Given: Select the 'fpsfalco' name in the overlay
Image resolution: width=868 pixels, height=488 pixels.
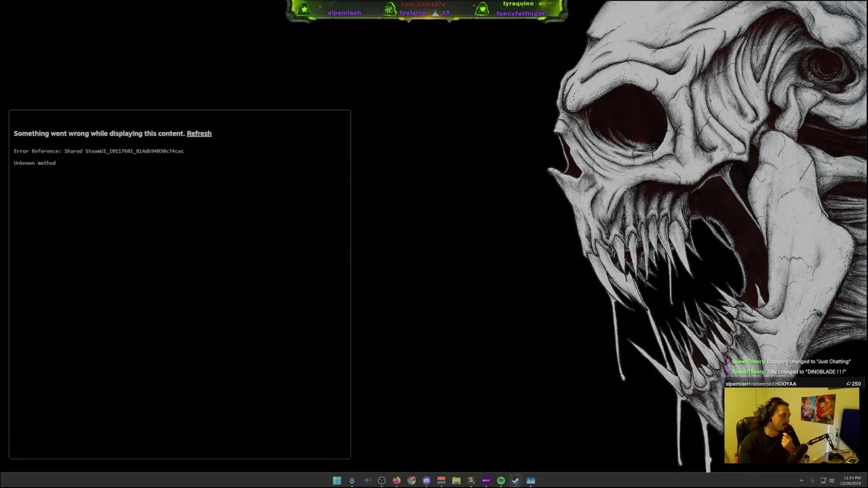Looking at the screenshot, I should (x=414, y=13).
